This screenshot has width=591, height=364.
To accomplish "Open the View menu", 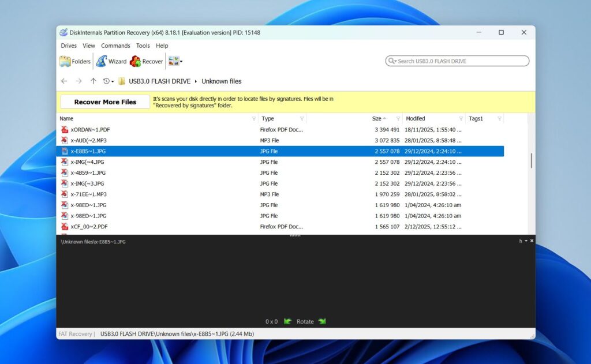I will [88, 46].
